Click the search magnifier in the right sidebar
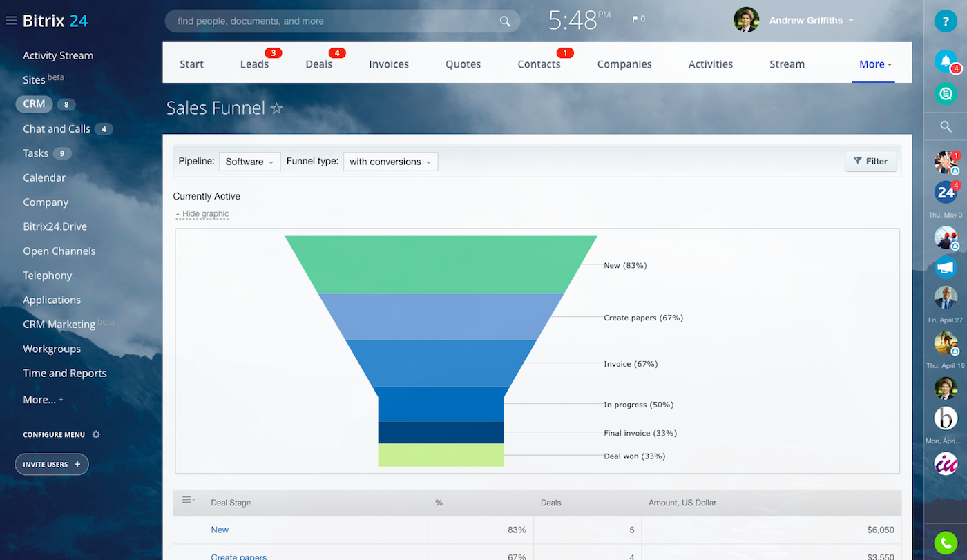Image resolution: width=967 pixels, height=560 pixels. pyautogui.click(x=946, y=126)
